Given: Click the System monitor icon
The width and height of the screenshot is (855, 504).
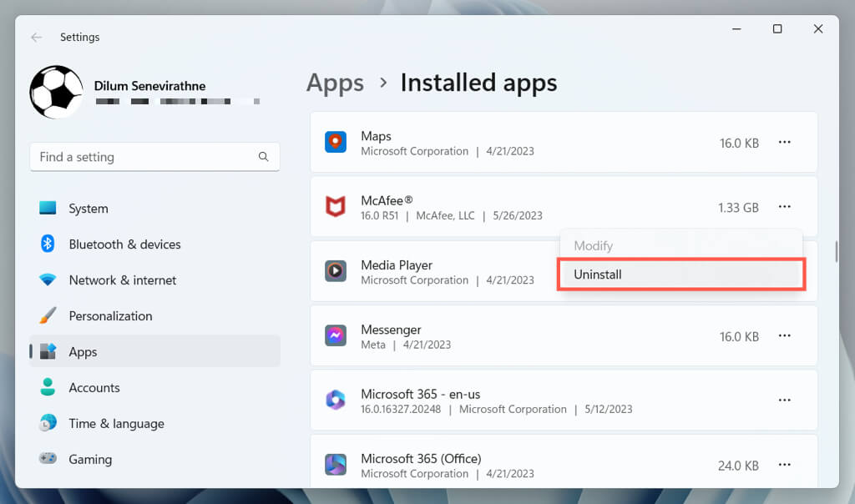Looking at the screenshot, I should point(48,208).
